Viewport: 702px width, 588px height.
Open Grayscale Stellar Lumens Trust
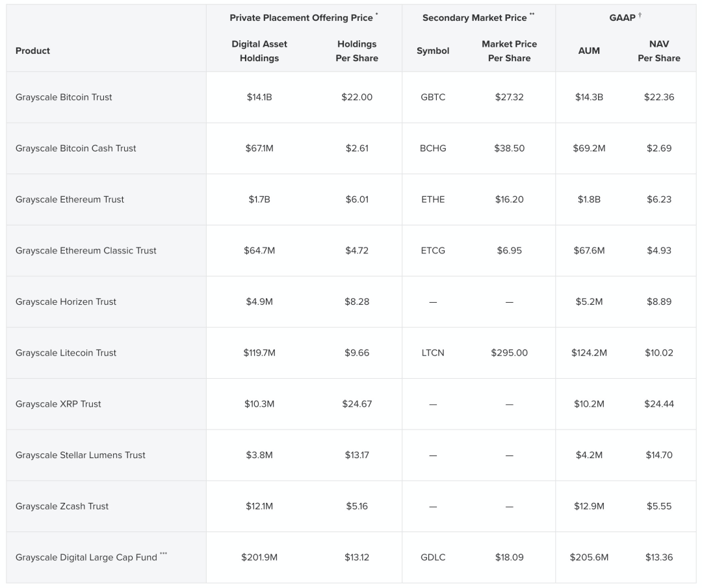pos(81,455)
